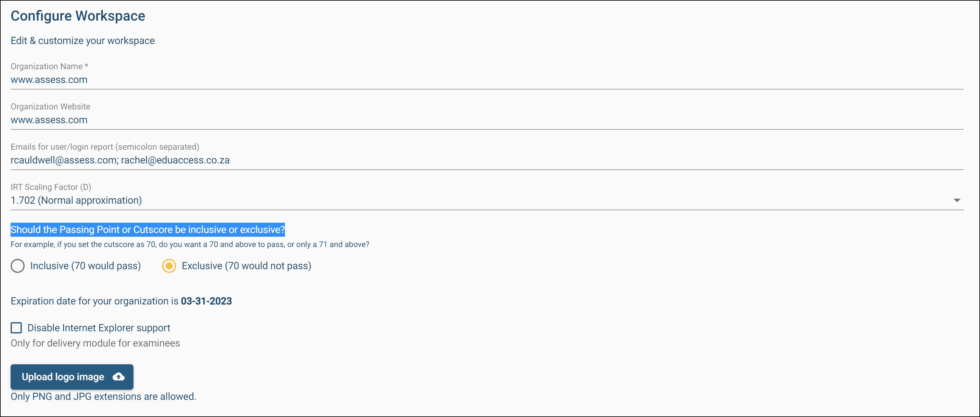Click the Organization Name field label
This screenshot has height=417, width=980.
(x=49, y=66)
